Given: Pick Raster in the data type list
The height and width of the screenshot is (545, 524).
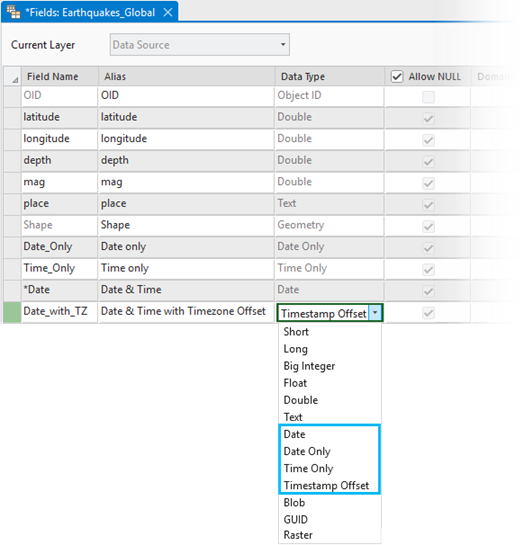Looking at the screenshot, I should point(298,535).
